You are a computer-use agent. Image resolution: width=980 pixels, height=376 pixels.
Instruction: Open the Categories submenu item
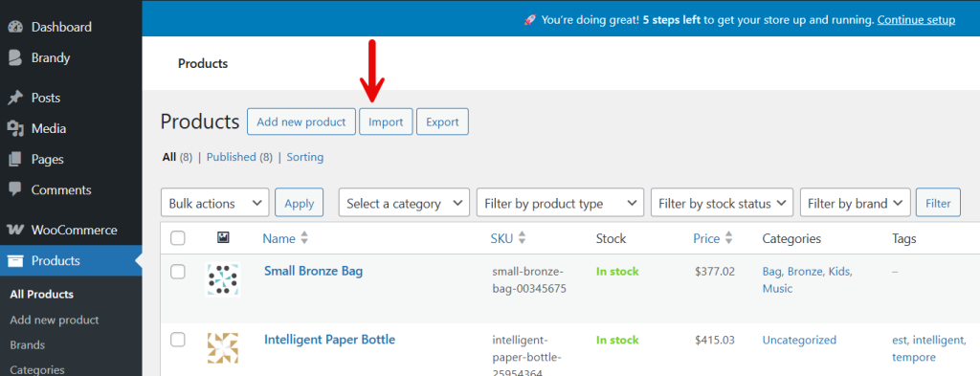37,369
